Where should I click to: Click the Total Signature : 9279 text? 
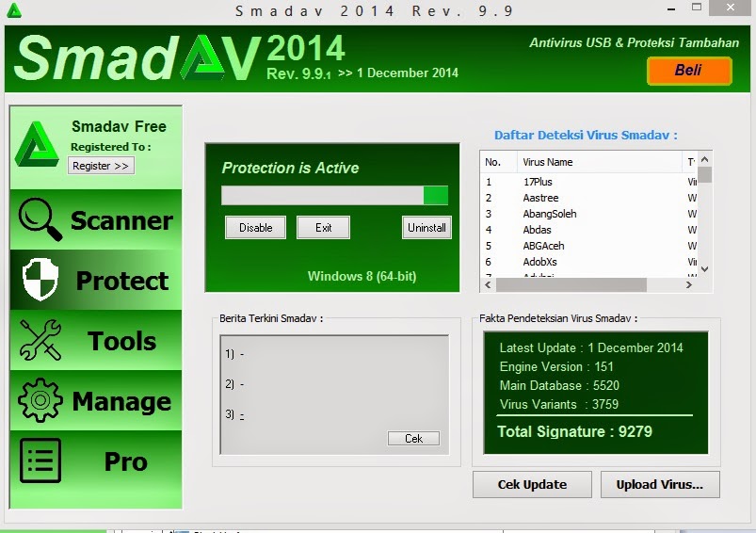(x=574, y=431)
